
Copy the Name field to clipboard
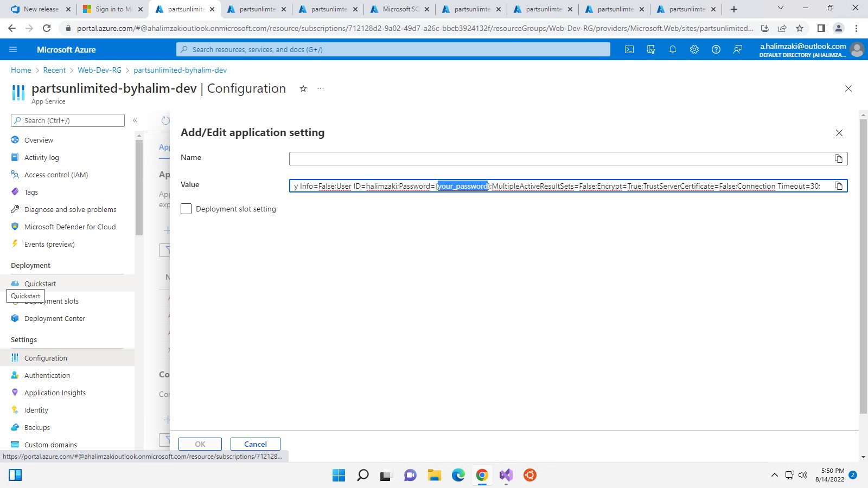pyautogui.click(x=839, y=158)
